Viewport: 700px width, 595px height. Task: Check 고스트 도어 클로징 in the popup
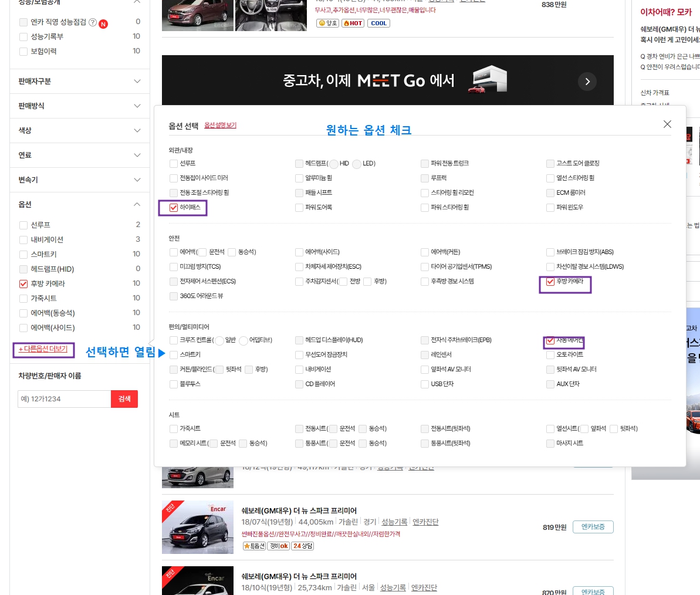550,163
